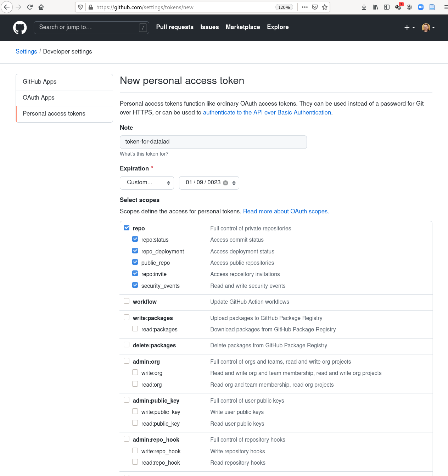Click the GitHub Octocat logo
This screenshot has height=476, width=448.
20,28
